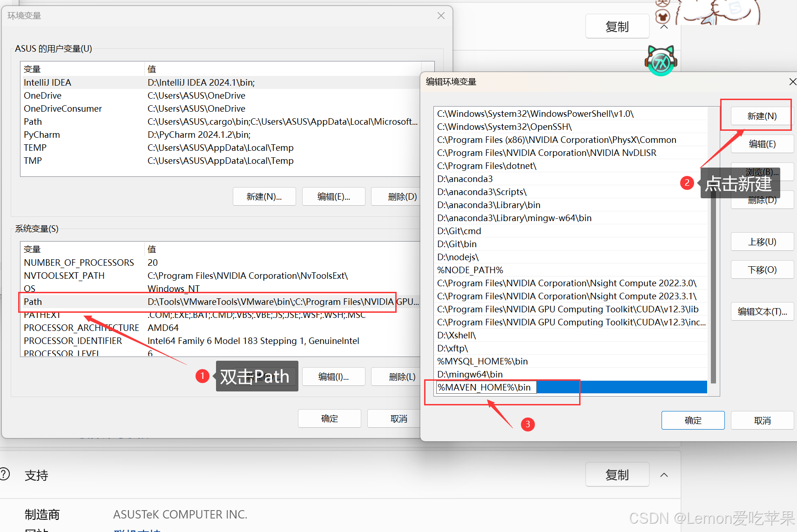The height and width of the screenshot is (532, 797).
Task: Select the %NODE_PATH% entry
Action: pyautogui.click(x=571, y=270)
